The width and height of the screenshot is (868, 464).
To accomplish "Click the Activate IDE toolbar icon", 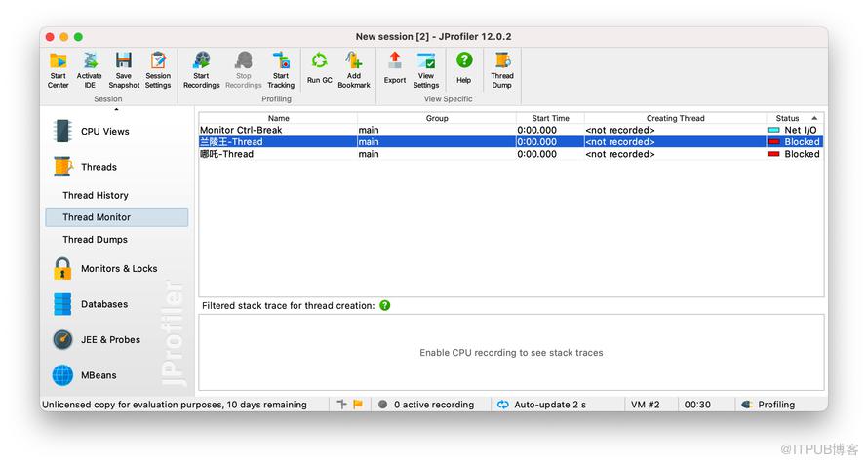I will click(89, 70).
